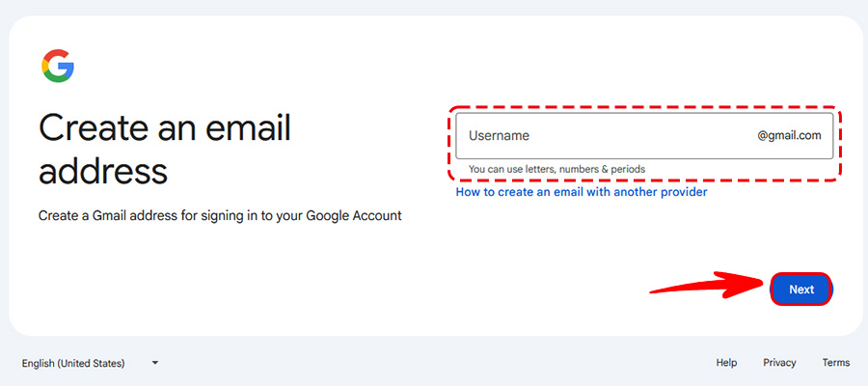
Task: Click "Google Account" in the subtitle
Action: click(x=353, y=216)
